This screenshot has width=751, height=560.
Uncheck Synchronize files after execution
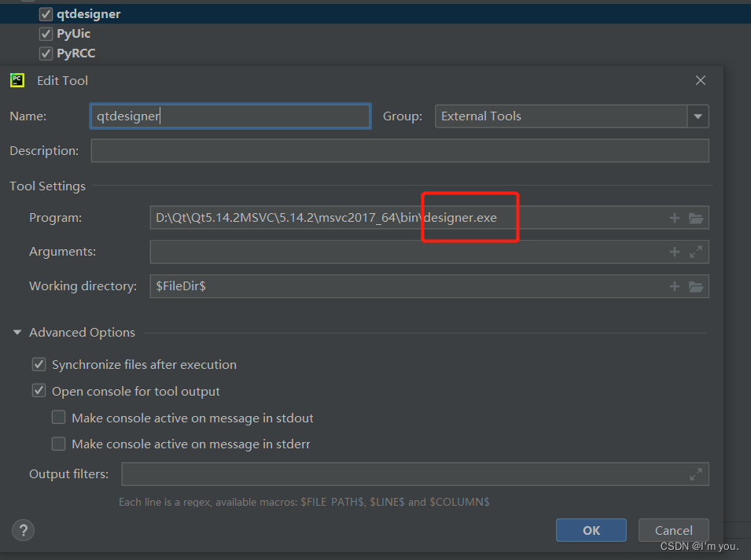click(39, 364)
